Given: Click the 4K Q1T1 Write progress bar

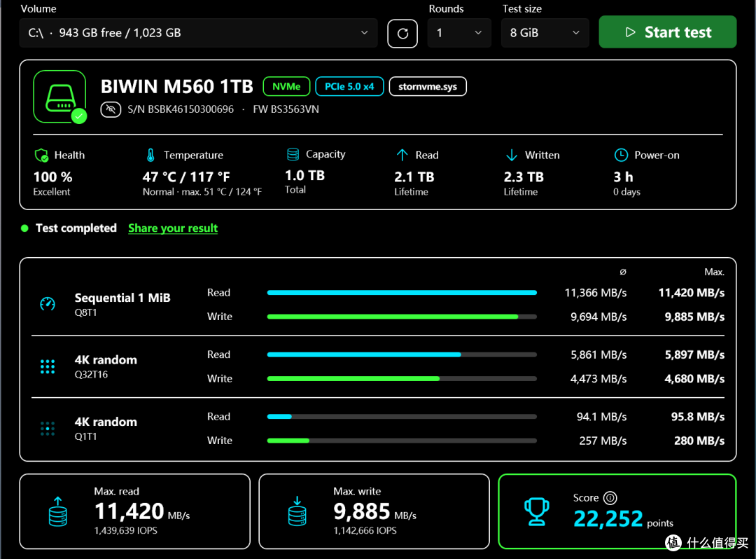Looking at the screenshot, I should (402, 441).
